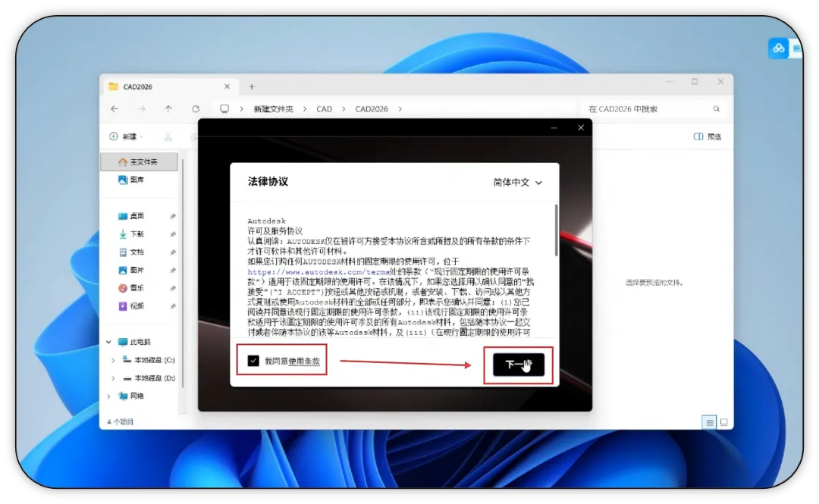
Task: Collapse the 此电脑 tree node
Action: (x=108, y=342)
